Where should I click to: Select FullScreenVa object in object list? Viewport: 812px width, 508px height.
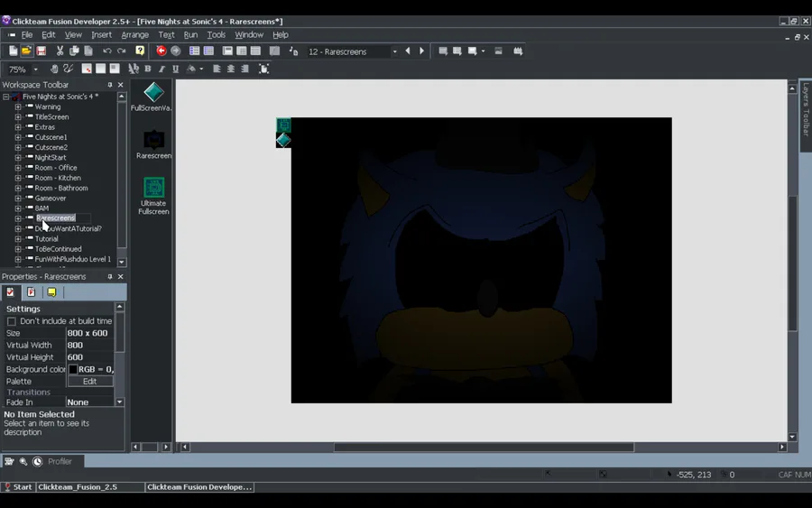152,97
